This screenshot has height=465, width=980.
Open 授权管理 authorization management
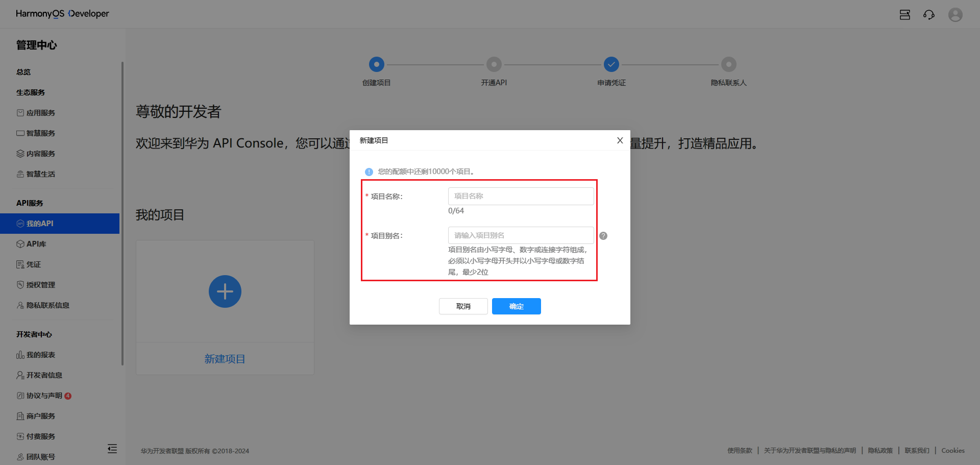pyautogui.click(x=41, y=284)
